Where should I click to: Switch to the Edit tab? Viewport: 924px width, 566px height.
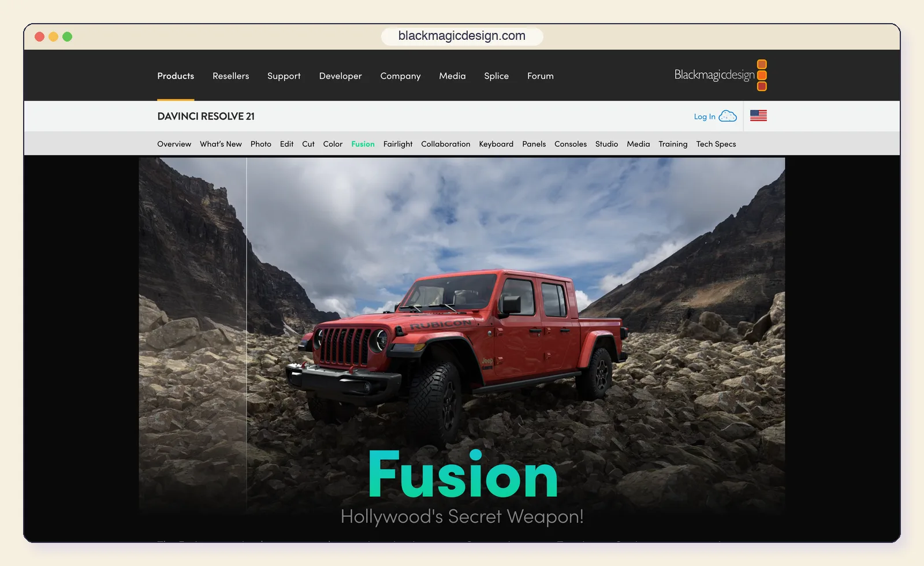tap(286, 144)
